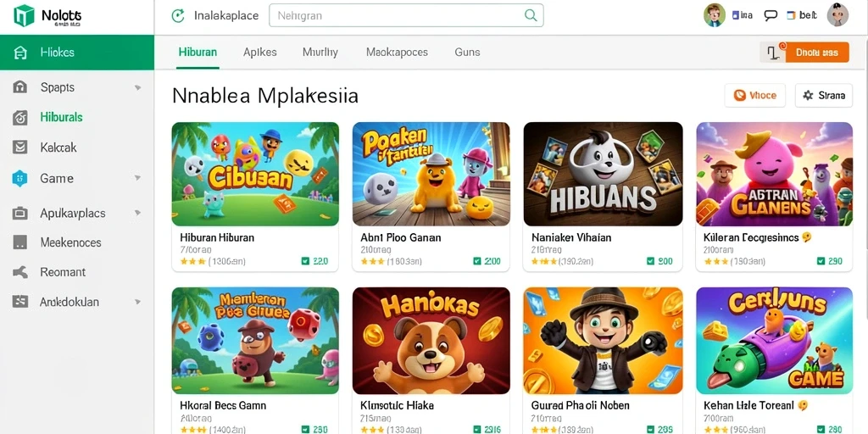Click the Nolotts green cube logo
This screenshot has width=868, height=434.
[24, 16]
